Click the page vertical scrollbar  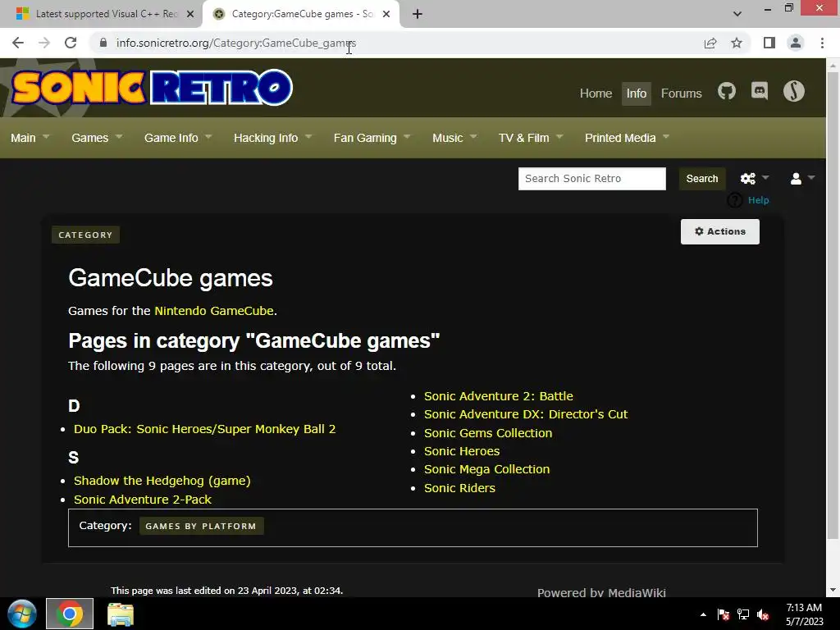(x=833, y=305)
